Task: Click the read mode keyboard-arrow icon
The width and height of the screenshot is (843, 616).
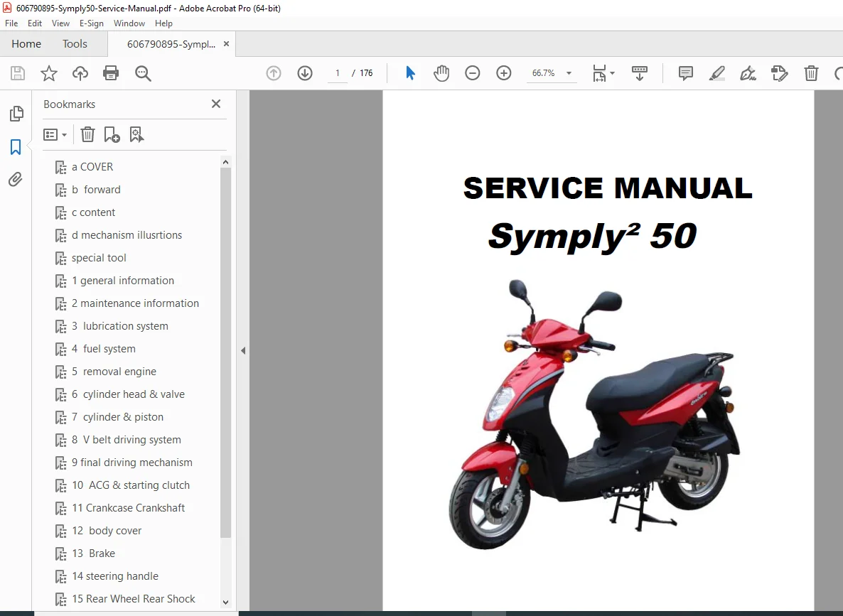Action: click(x=639, y=73)
